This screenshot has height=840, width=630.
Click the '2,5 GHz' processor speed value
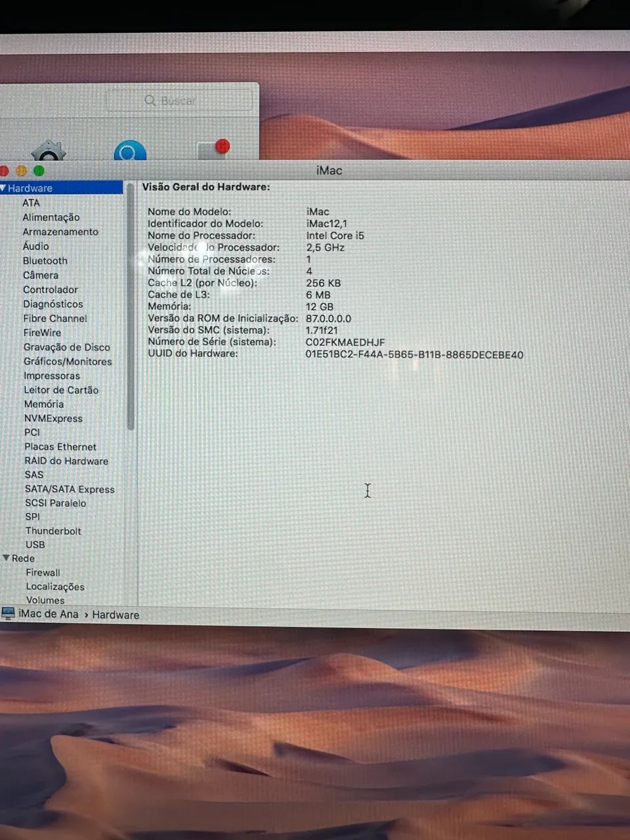(325, 247)
